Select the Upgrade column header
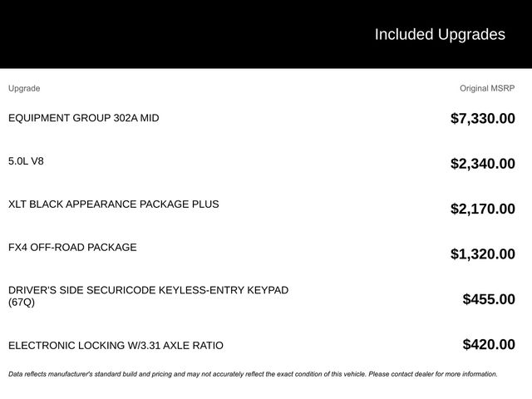The height and width of the screenshot is (399, 532). 24,88
